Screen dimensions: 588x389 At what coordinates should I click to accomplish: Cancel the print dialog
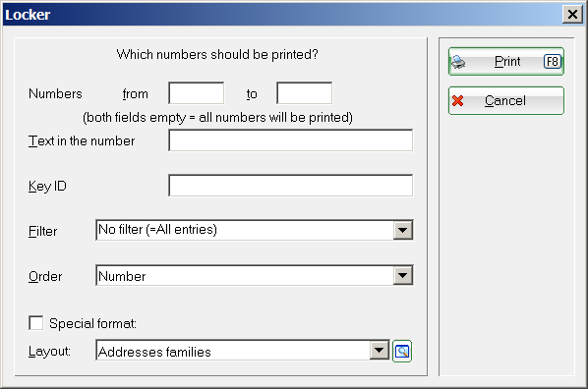pos(505,101)
